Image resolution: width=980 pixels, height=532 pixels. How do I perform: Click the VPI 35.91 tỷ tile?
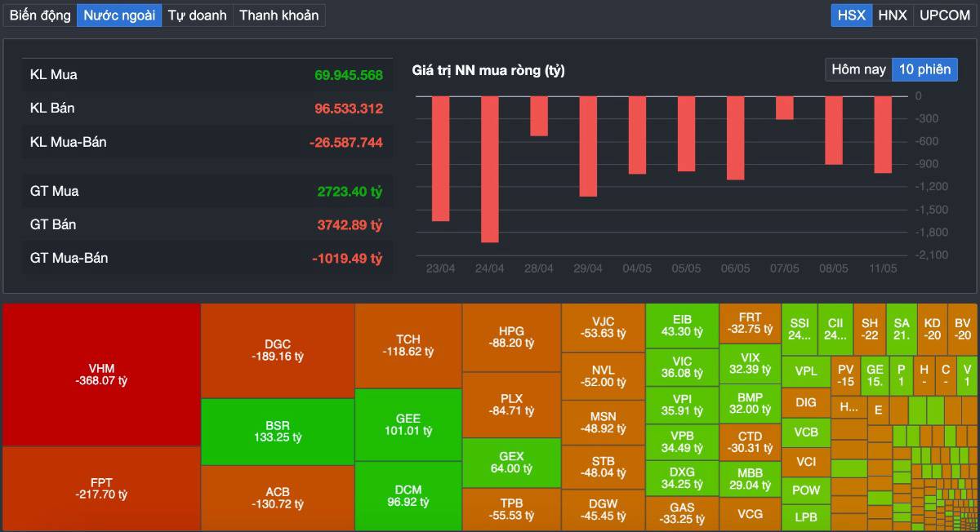tap(682, 405)
